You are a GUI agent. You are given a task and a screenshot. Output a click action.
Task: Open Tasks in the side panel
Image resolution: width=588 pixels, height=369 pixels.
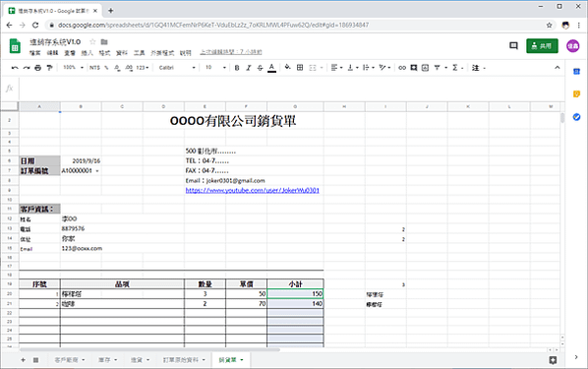pos(576,117)
